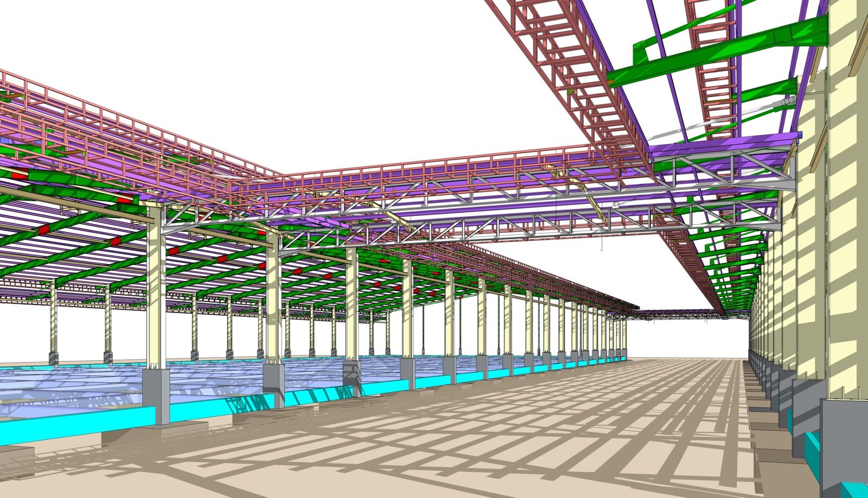The image size is (868, 498).
Task: Click the red marker on the top-left green beam
Action: pos(20,174)
